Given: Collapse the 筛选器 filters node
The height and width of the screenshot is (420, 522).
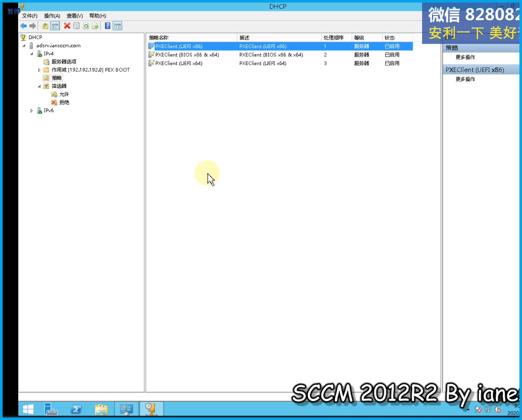Looking at the screenshot, I should [39, 86].
